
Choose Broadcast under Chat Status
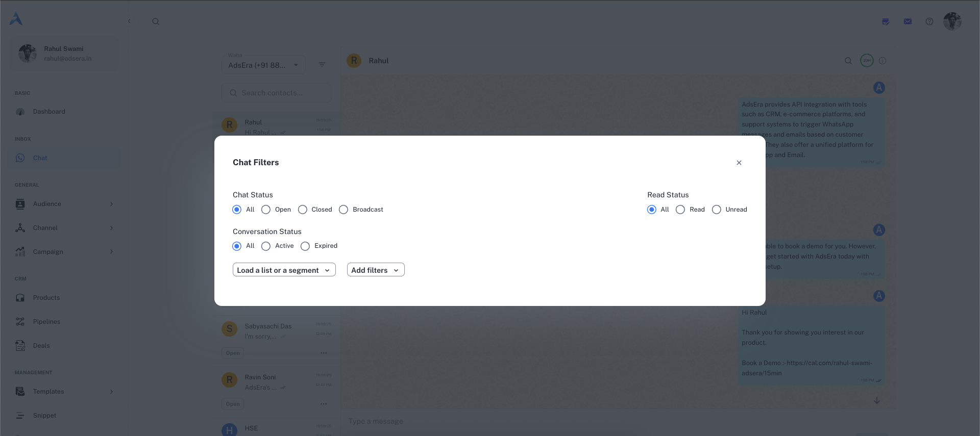click(344, 210)
